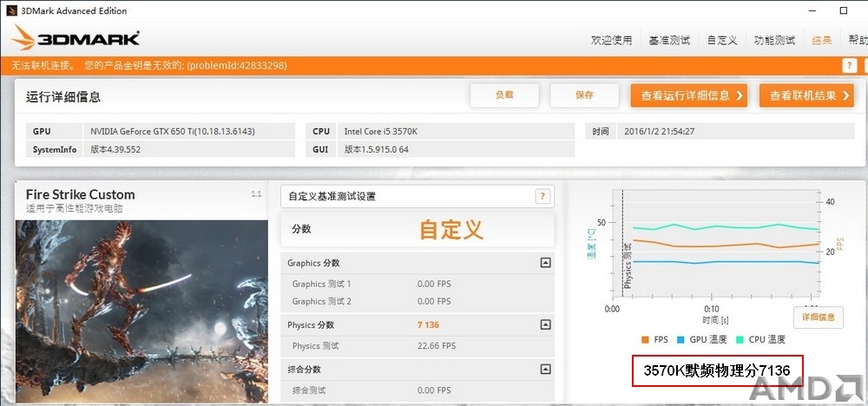Click the 自定义基准测试设置 field
This screenshot has width=868, height=406.
[x=418, y=196]
